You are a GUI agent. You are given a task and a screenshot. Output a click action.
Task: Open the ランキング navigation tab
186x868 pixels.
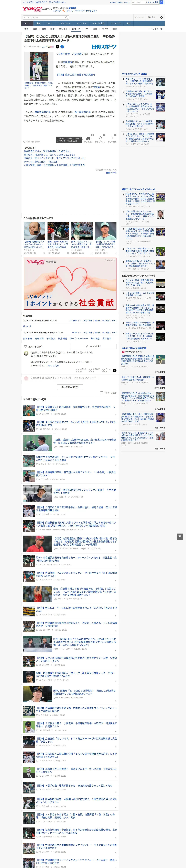click(115, 24)
